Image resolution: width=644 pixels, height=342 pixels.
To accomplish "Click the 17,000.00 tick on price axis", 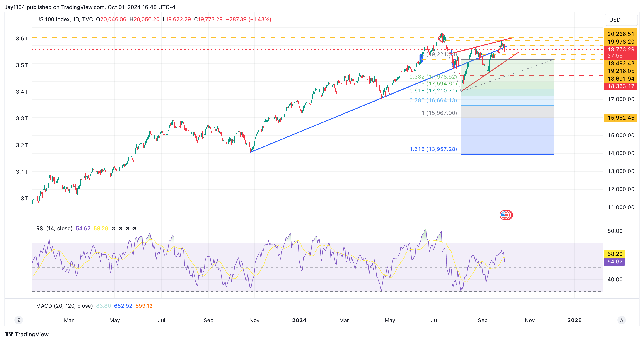I will pyautogui.click(x=621, y=99).
